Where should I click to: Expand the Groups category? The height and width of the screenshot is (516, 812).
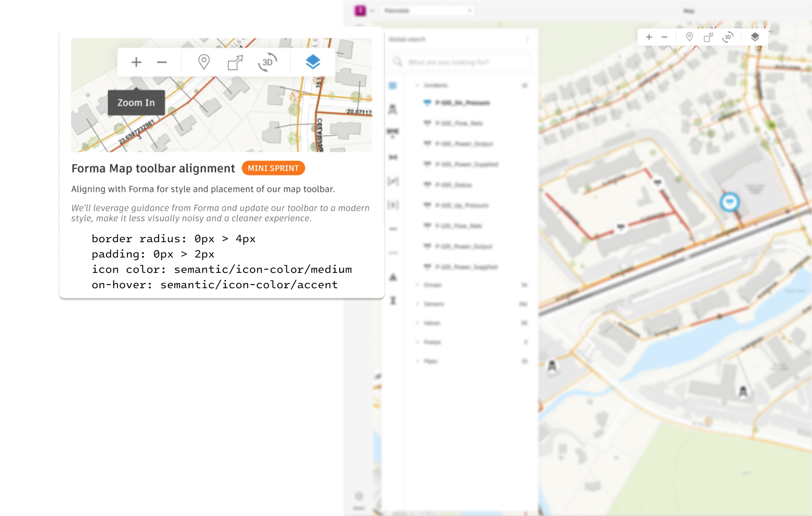(x=417, y=285)
